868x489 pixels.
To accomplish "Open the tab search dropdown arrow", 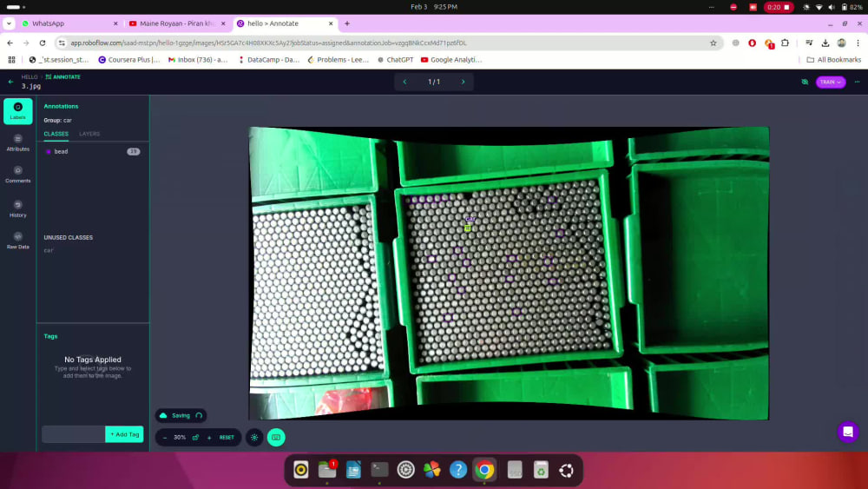I will (x=9, y=23).
